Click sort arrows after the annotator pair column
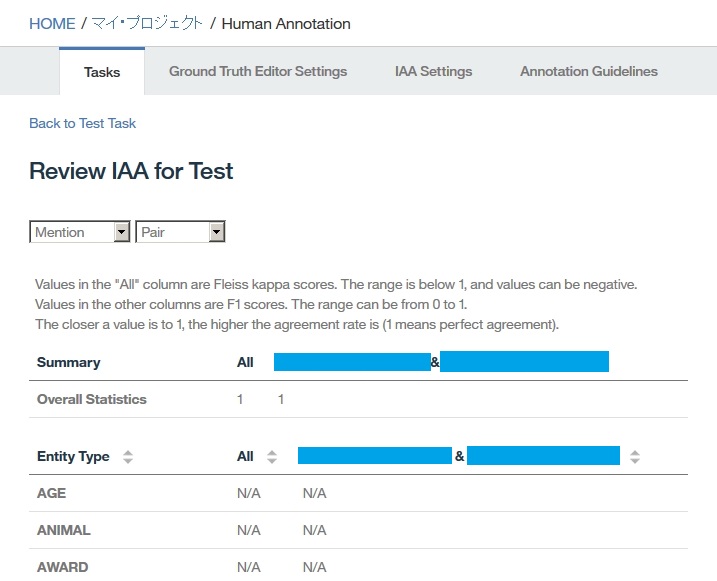Viewport: 717px width, 581px height. tap(635, 457)
